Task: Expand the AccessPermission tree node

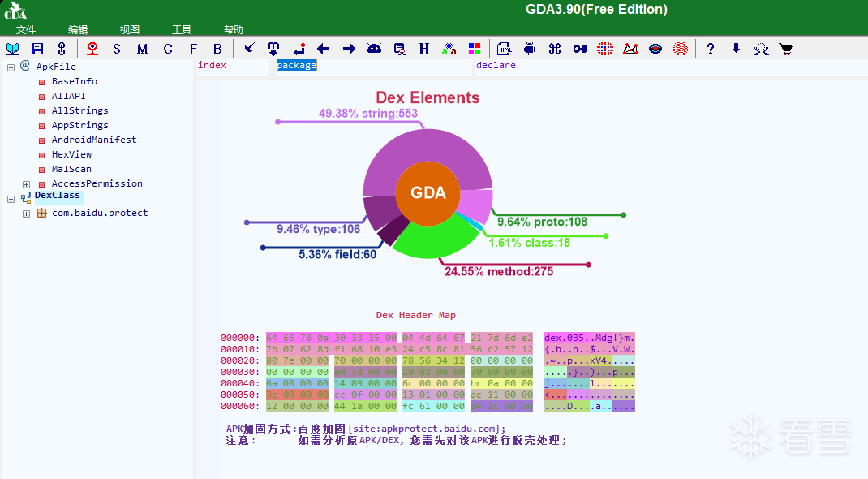Action: coord(26,184)
